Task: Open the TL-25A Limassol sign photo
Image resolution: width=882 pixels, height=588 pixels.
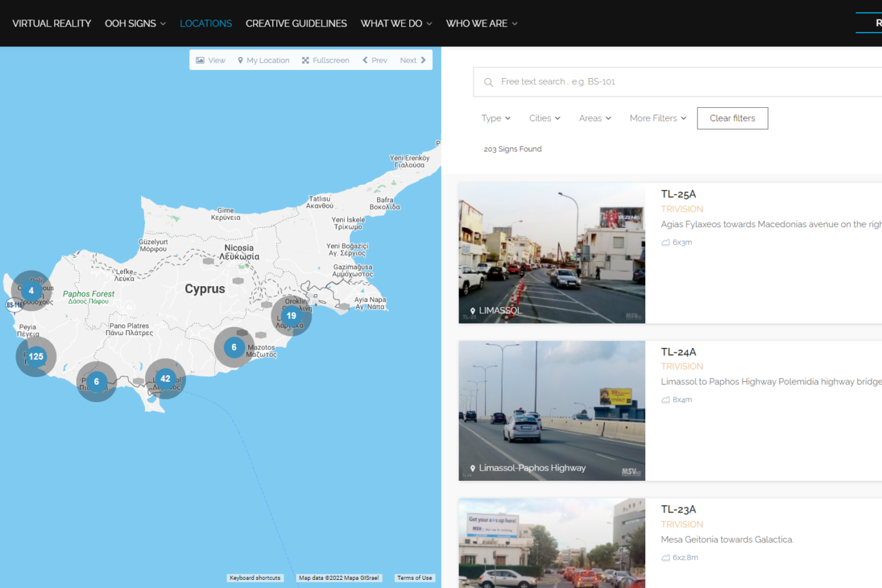Action: (x=552, y=252)
